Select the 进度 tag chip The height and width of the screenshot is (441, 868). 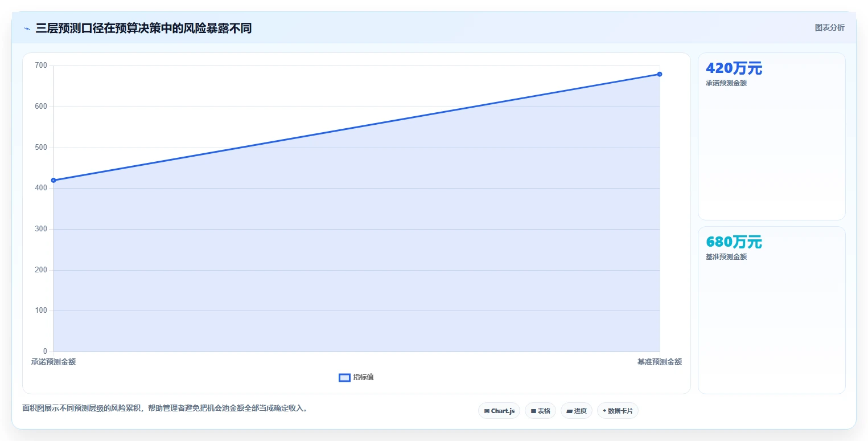pos(577,411)
